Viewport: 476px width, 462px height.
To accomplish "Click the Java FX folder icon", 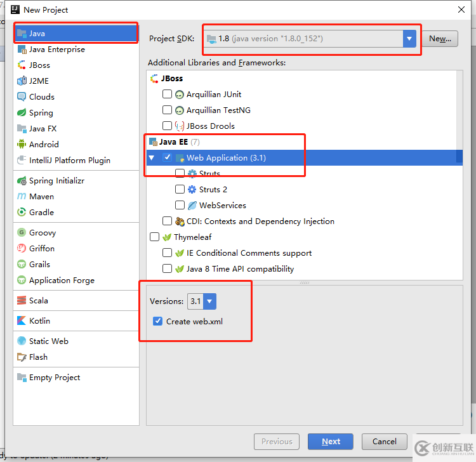I will [x=22, y=128].
